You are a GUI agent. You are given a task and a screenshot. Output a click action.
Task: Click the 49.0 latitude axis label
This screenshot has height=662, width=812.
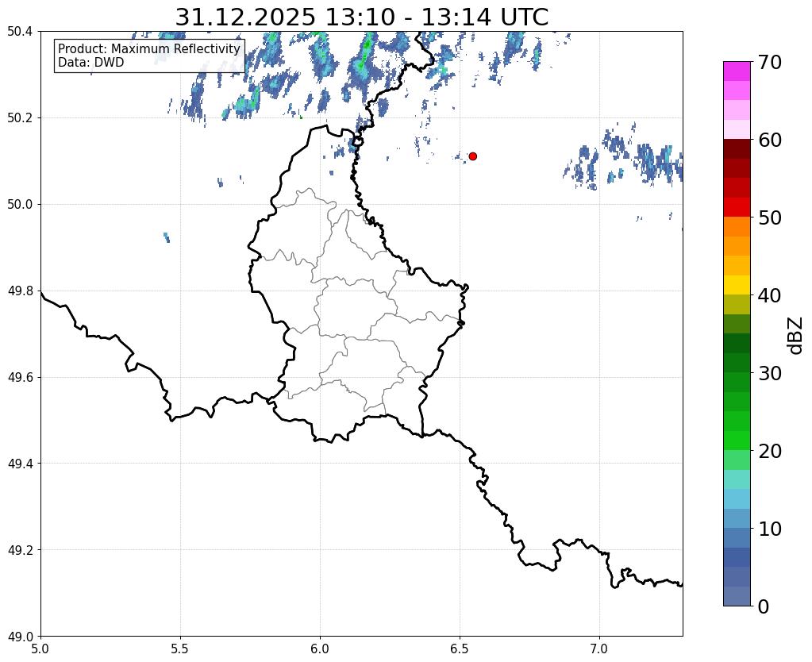coord(20,637)
